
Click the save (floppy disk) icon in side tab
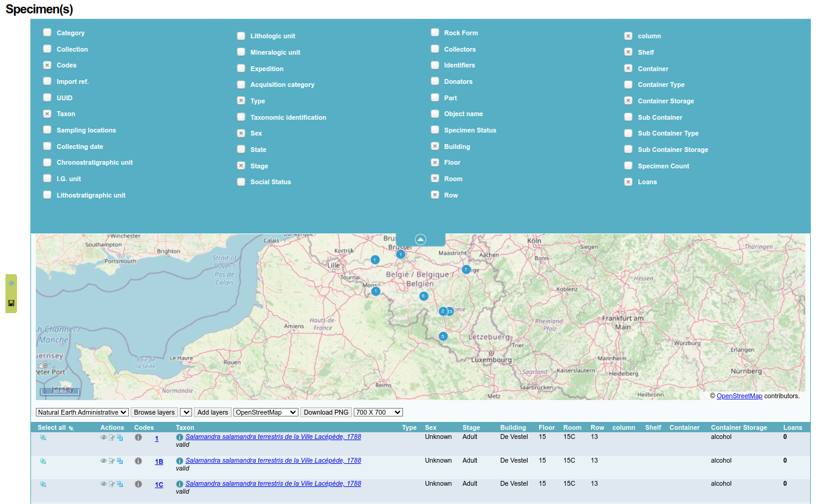click(x=11, y=303)
